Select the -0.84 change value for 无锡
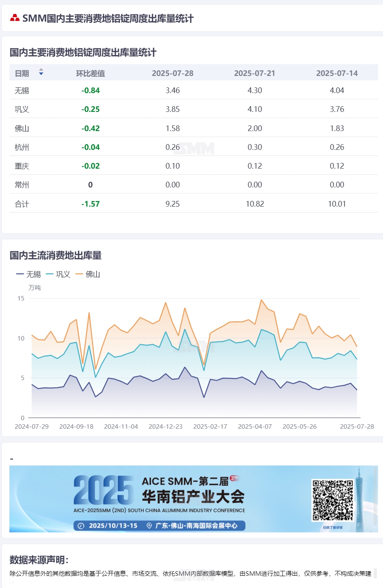Screen dimensions: 383x588 91,91
